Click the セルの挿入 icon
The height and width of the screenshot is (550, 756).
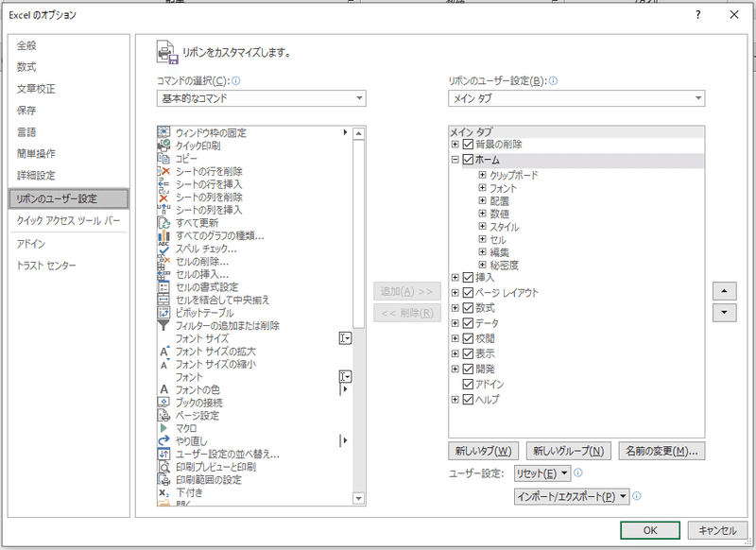[163, 274]
